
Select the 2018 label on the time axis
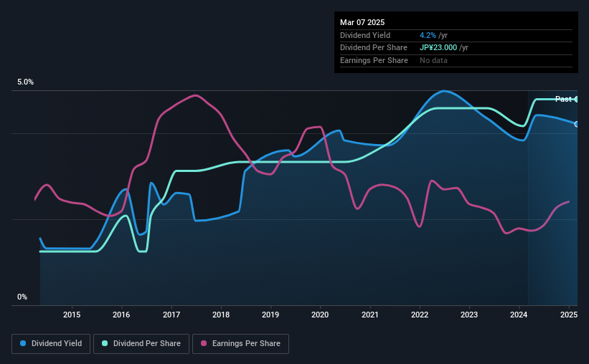(221, 315)
